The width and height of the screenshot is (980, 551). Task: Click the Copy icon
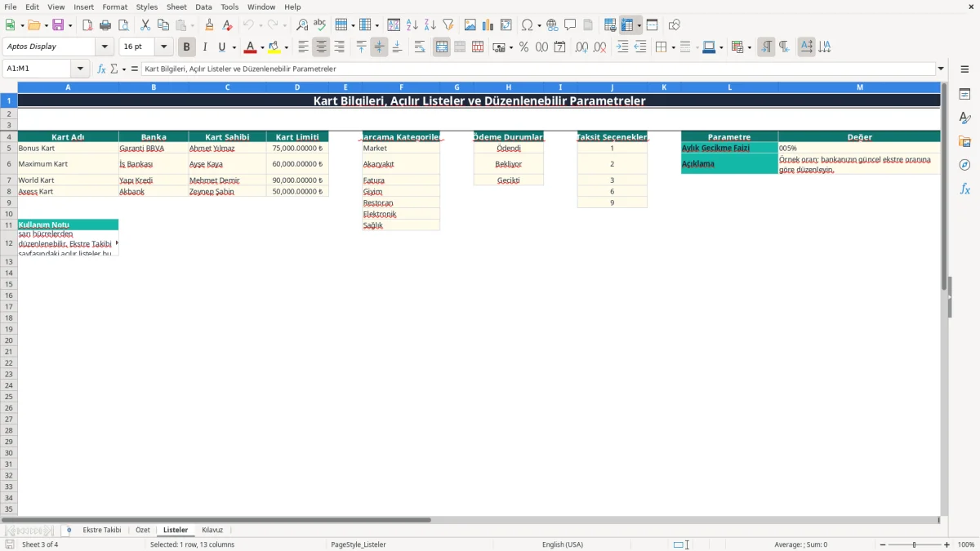(x=163, y=25)
